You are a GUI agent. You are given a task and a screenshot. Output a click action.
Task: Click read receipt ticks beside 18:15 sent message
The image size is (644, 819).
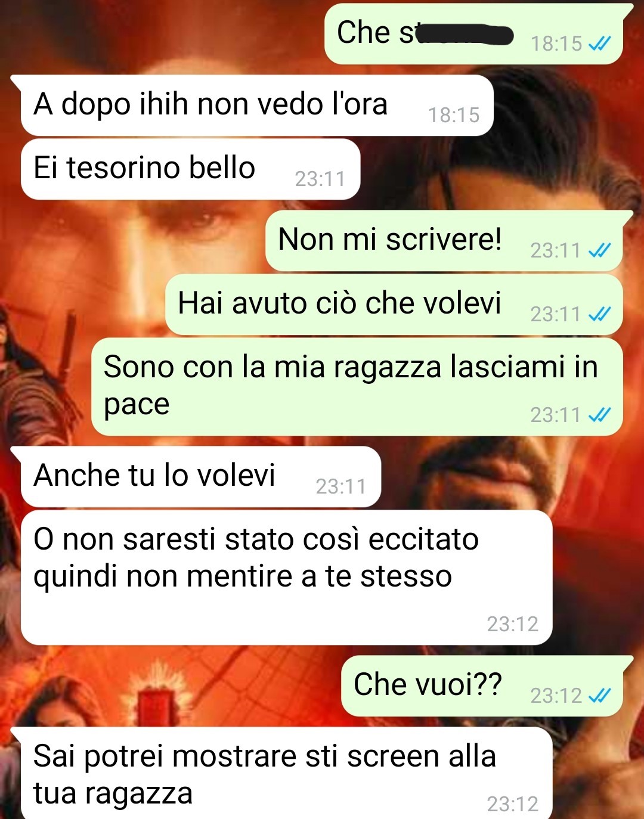point(599,44)
